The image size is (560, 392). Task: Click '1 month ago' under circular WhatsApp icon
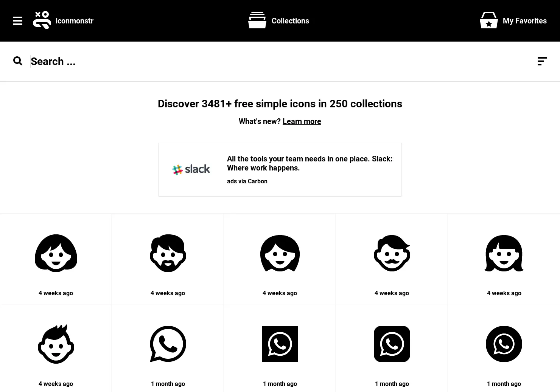point(504,384)
